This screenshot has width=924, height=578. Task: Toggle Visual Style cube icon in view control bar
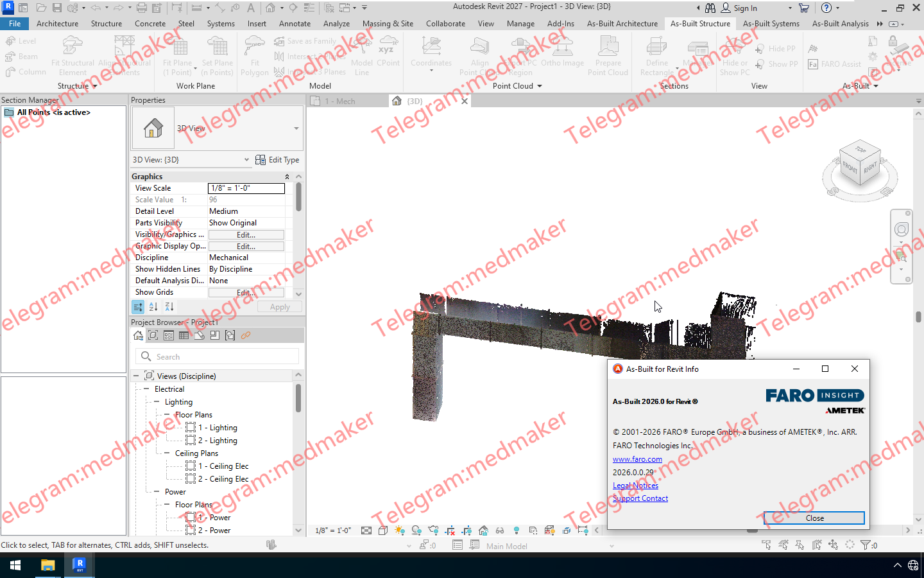click(383, 530)
